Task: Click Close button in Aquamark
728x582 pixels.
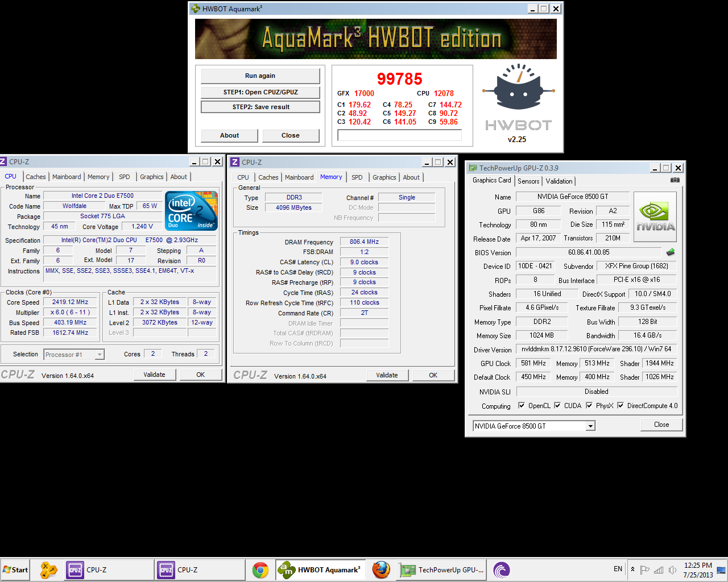Action: (x=291, y=135)
